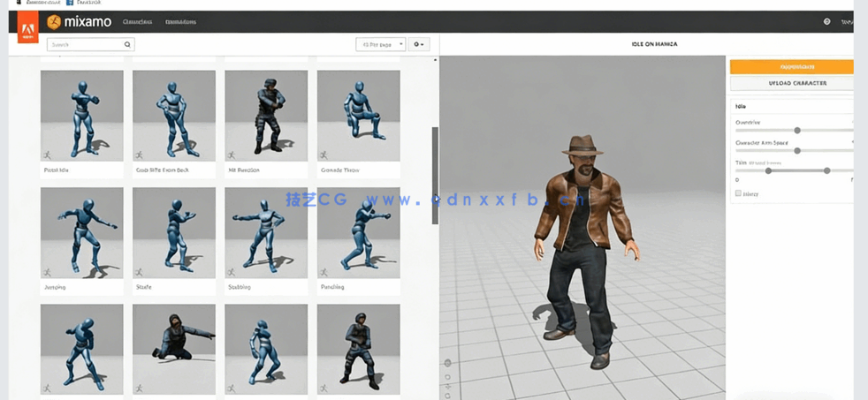Click the camera reset icon in viewport
The height and width of the screenshot is (400, 868).
447,363
